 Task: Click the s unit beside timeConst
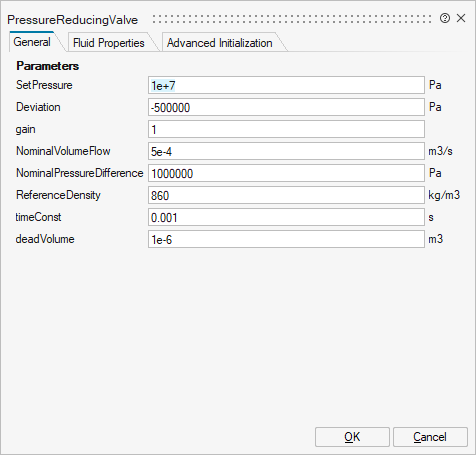click(x=431, y=218)
